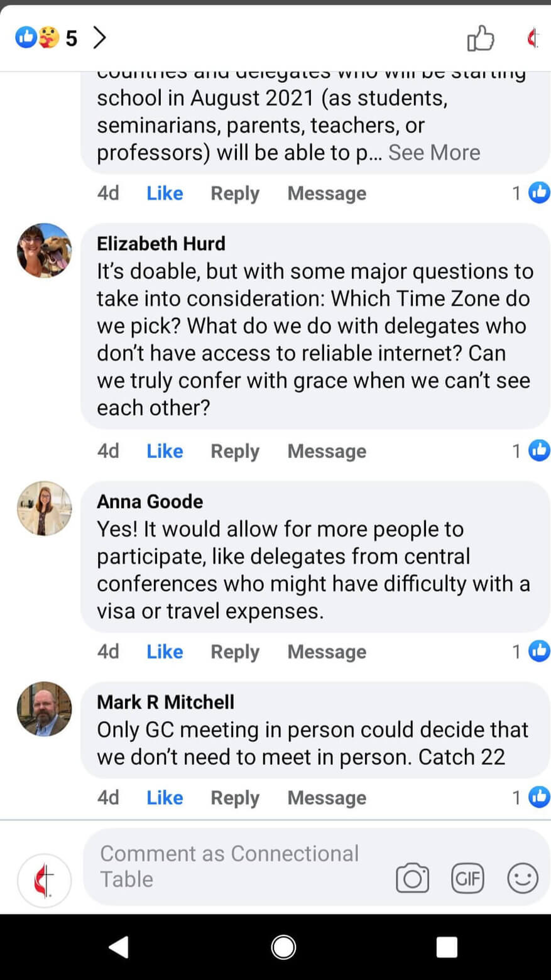Like Elizabeth Hurd's comment
This screenshot has width=551, height=980.
164,451
